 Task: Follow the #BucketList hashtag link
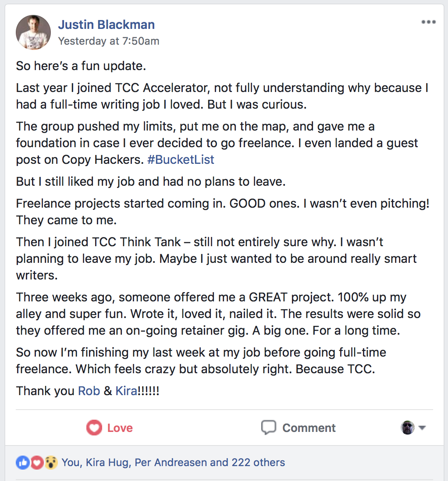pyautogui.click(x=181, y=159)
